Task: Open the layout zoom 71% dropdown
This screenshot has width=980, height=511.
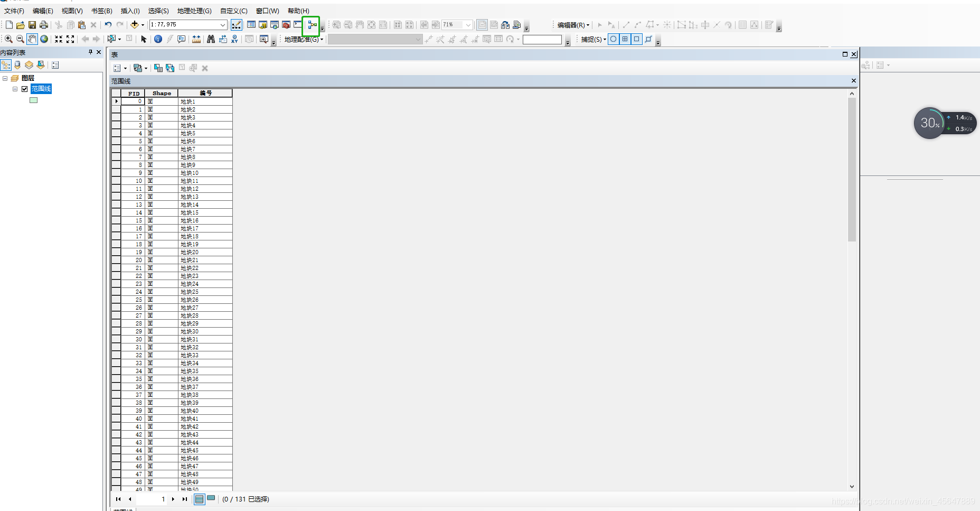Action: (468, 25)
